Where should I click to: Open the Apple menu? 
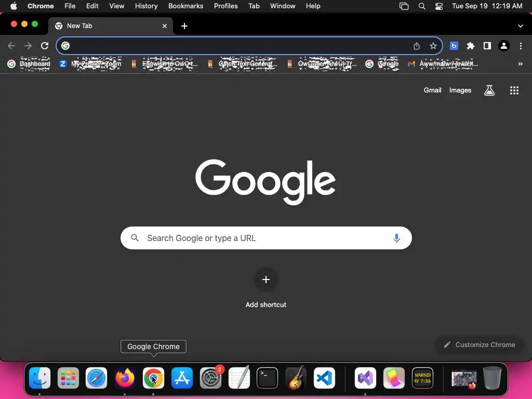(x=14, y=6)
